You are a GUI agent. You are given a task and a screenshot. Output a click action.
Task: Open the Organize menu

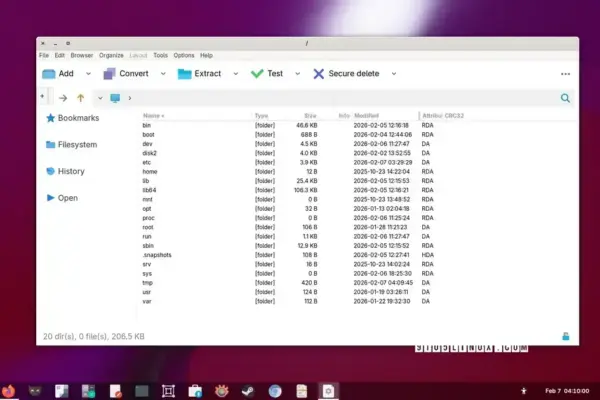coord(111,56)
